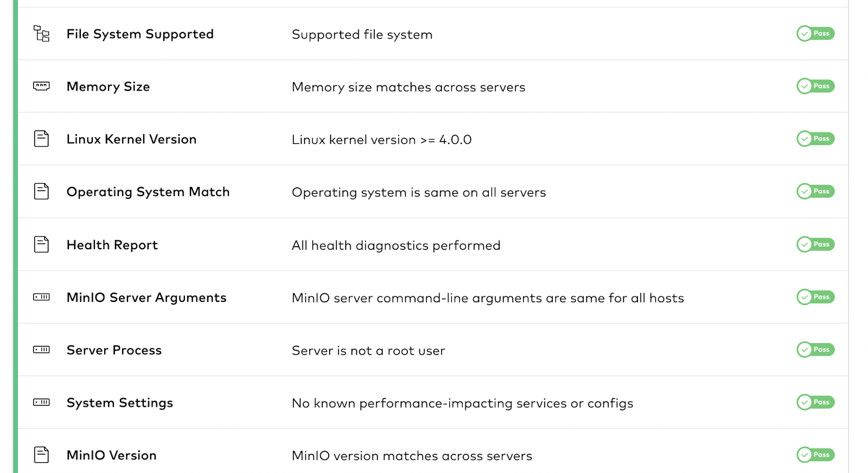Click the Pass badge for Memory Size
The height and width of the screenshot is (473, 868).
coord(815,86)
